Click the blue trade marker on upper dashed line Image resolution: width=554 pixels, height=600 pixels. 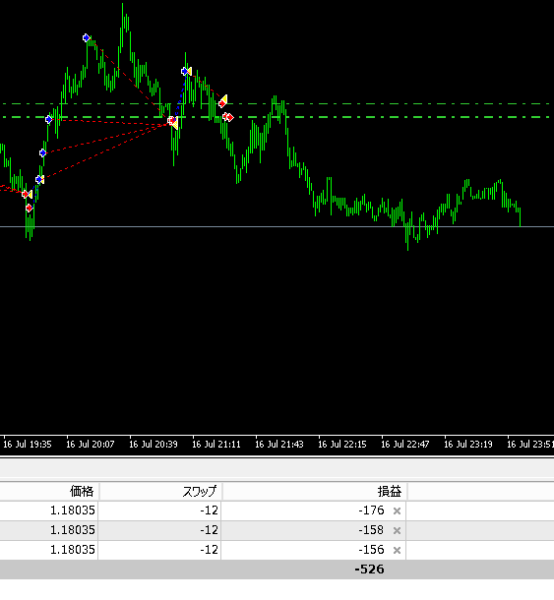click(49, 119)
